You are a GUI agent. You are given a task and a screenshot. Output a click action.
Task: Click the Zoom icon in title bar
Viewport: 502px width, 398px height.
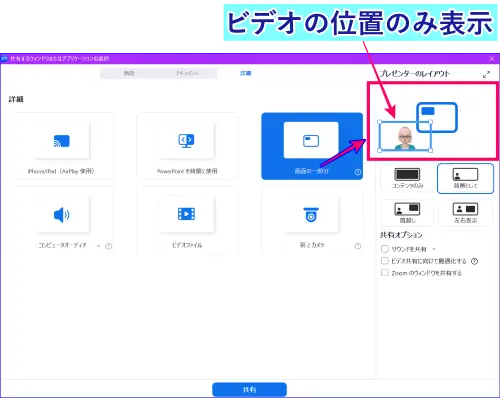click(x=4, y=59)
